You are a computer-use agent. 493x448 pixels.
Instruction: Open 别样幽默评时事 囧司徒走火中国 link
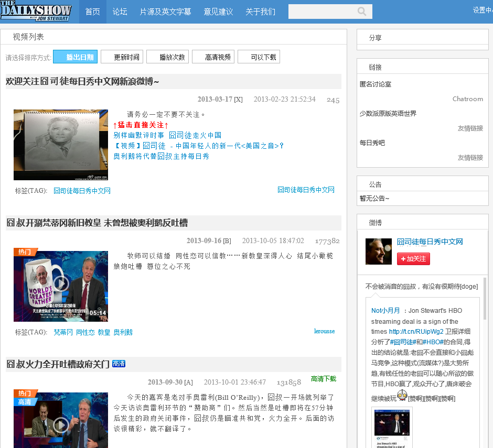[167, 135]
